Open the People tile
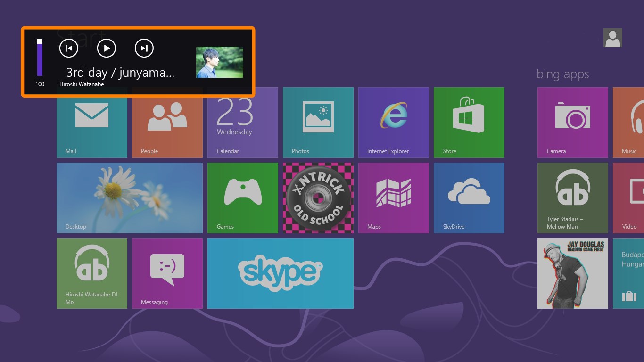The width and height of the screenshot is (644, 362). (x=167, y=123)
